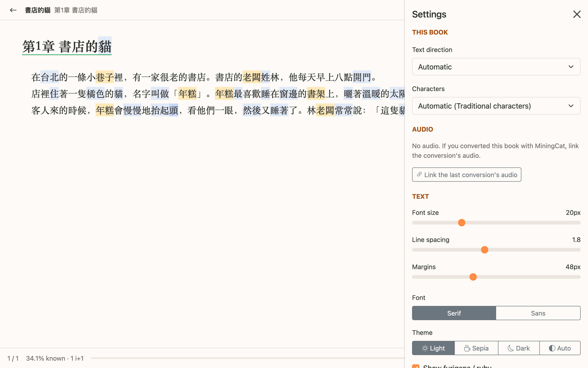Click the word 台北 in first line
Image resolution: width=588 pixels, height=368 pixels.
[x=50, y=77]
